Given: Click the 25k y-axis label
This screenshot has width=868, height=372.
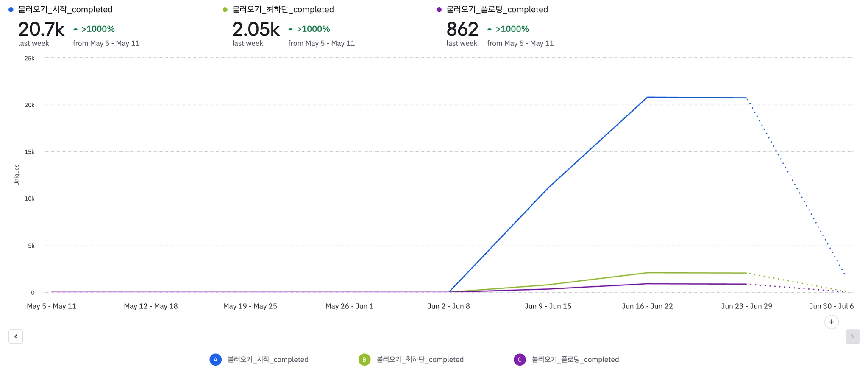Looking at the screenshot, I should tap(30, 59).
